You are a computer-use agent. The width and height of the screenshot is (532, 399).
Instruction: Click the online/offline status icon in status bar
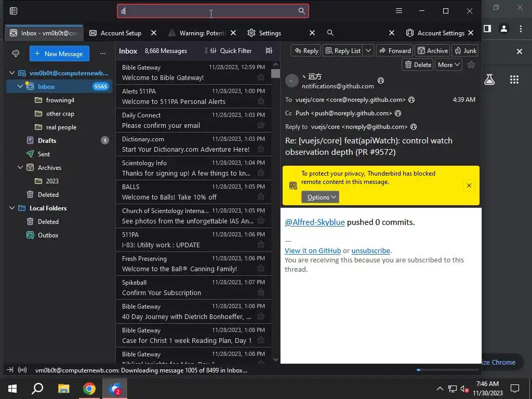pyautogui.click(x=22, y=370)
